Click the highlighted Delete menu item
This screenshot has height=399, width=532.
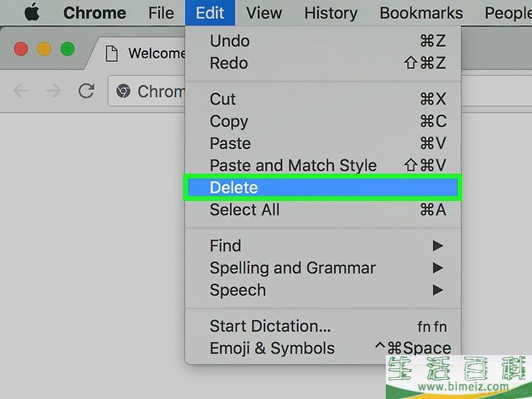pos(323,187)
